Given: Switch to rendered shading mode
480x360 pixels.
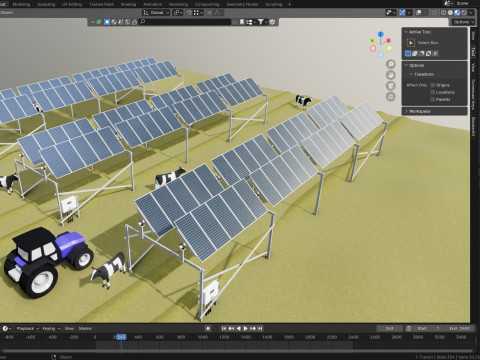Looking at the screenshot, I should pyautogui.click(x=464, y=13).
